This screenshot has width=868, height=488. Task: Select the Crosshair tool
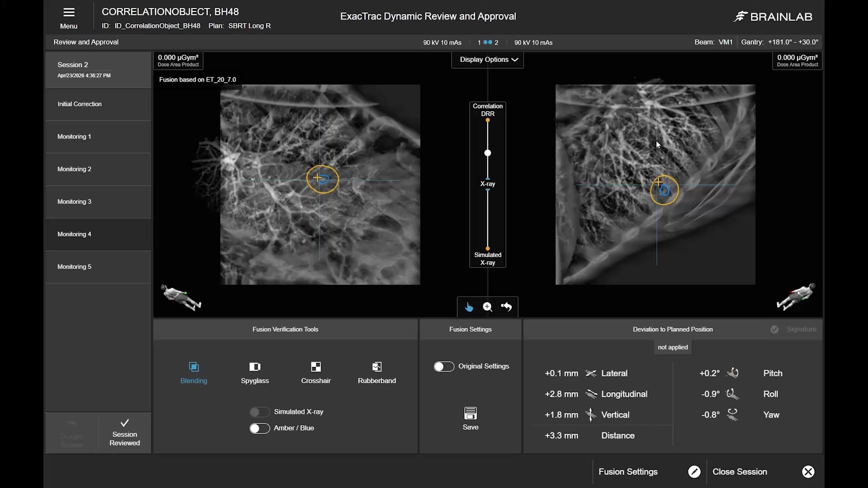coord(316,373)
